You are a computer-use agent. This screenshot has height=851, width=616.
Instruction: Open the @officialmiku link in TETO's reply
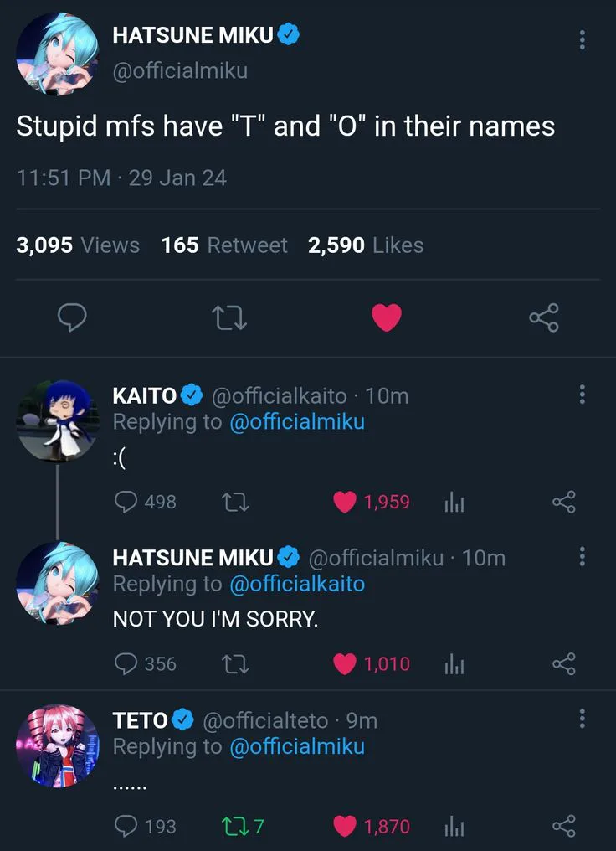click(x=297, y=746)
